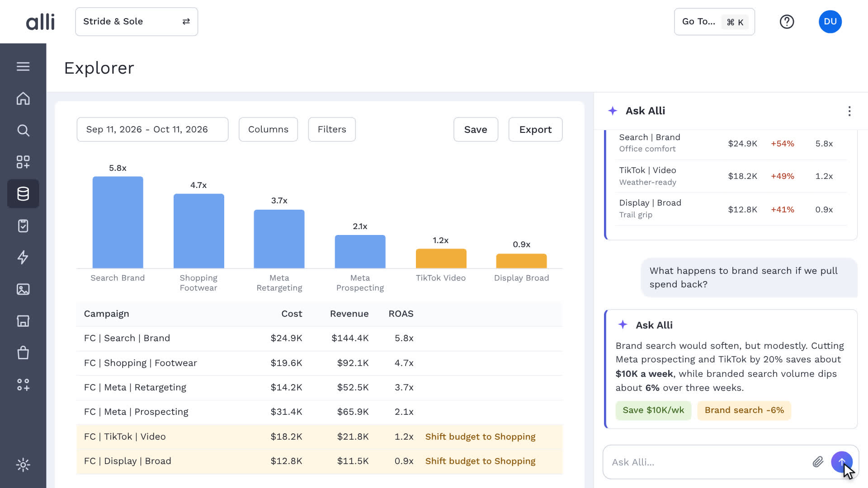Click the alli logo
The image size is (868, 488).
coord(40,22)
